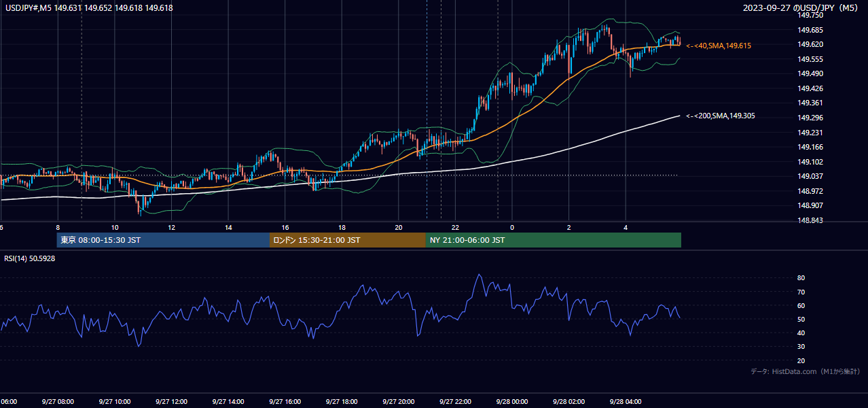868x408 pixels.
Task: Click RSI scale level 40
Action: coord(801,333)
